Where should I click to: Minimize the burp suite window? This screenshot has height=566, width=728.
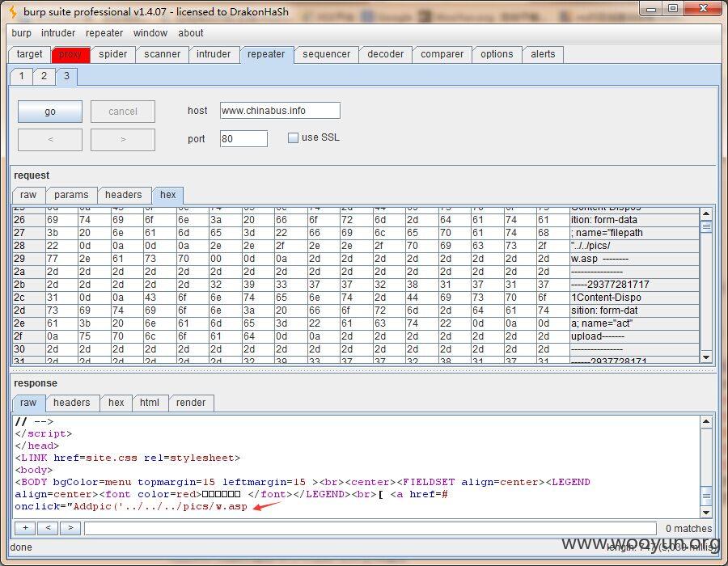651,9
